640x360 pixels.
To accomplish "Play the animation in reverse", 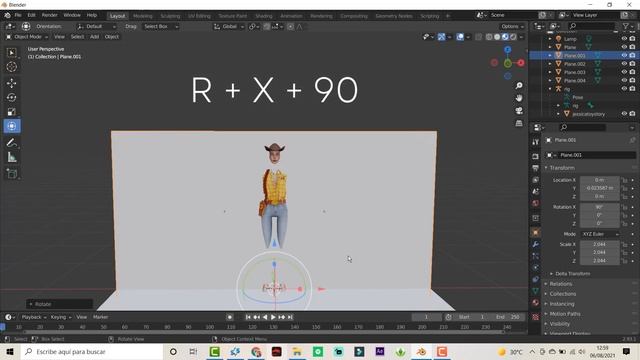I will click(265, 317).
